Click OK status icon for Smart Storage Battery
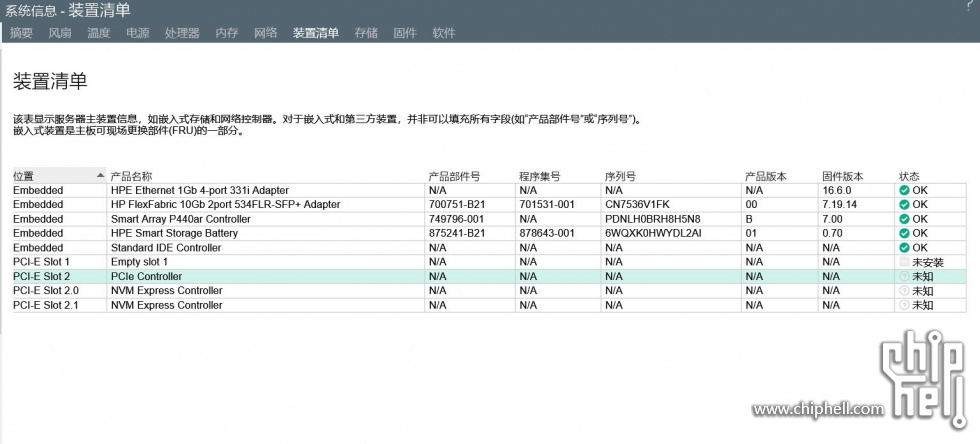This screenshot has height=444, width=980. pos(904,233)
